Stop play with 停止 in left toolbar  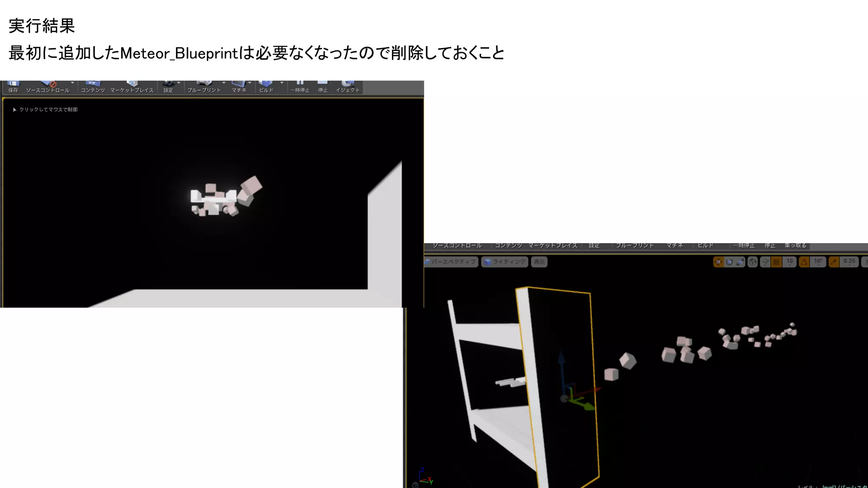tap(323, 87)
